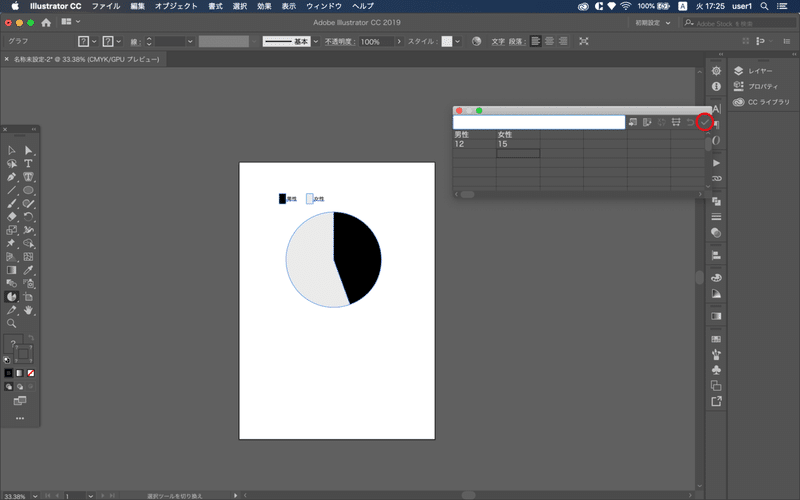Image resolution: width=800 pixels, height=500 pixels.
Task: Select the Hand tool
Action: (x=28, y=310)
